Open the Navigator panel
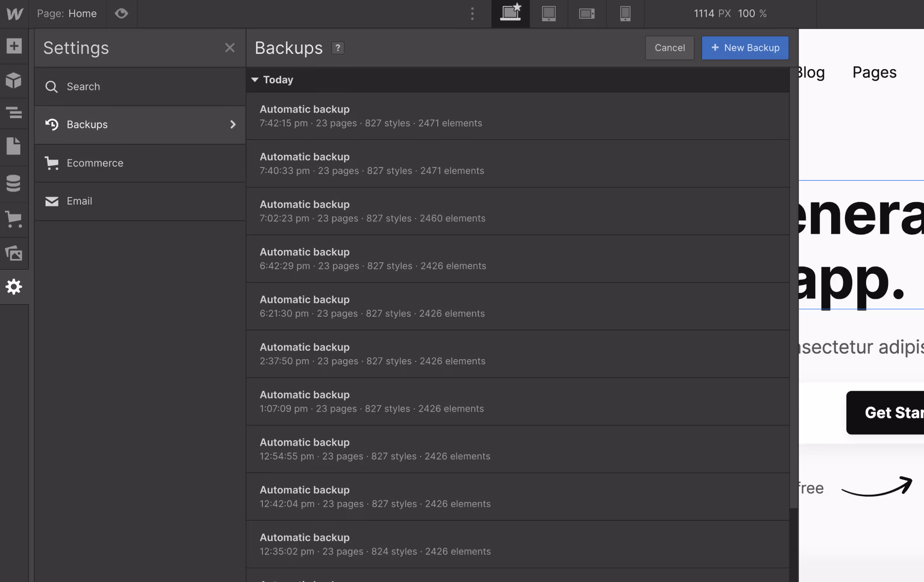This screenshot has width=924, height=582. (x=14, y=113)
